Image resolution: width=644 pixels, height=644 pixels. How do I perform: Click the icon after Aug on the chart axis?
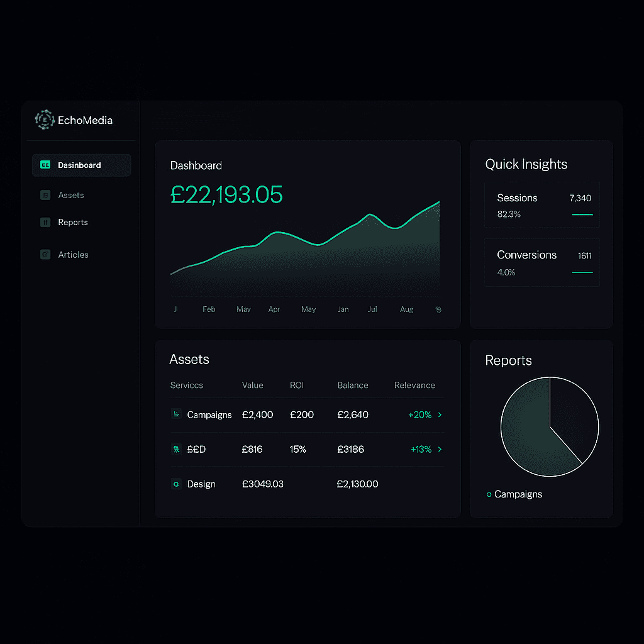(x=438, y=309)
